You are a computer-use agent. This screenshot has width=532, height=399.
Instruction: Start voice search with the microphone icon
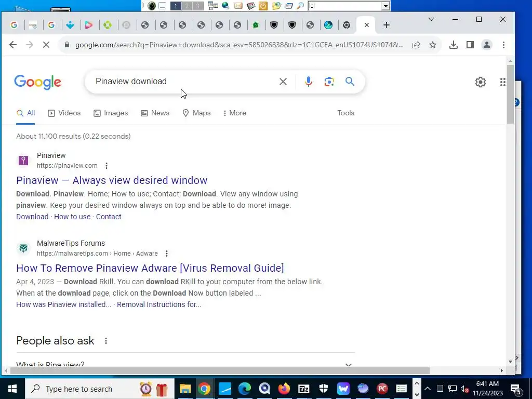(x=309, y=82)
